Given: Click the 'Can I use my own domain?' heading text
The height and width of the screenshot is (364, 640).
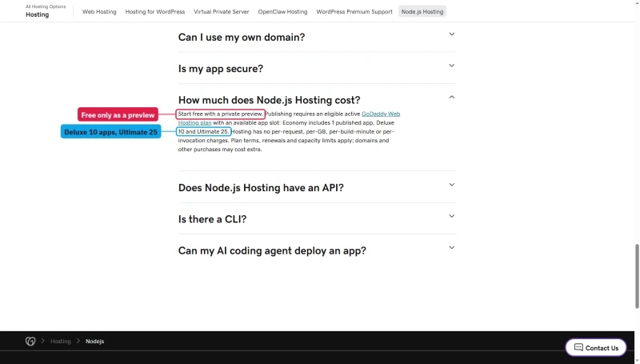Looking at the screenshot, I should 242,37.
